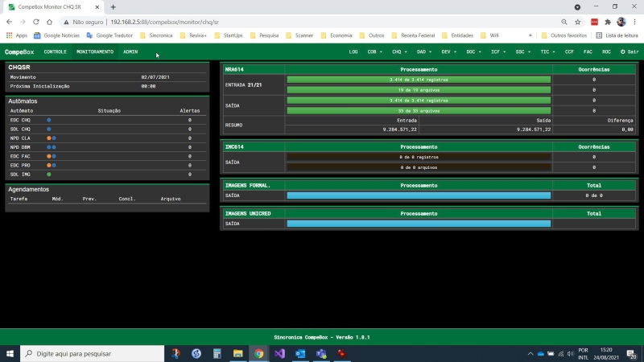Open the TIC dropdown menu
This screenshot has width=644, height=362.
tap(547, 51)
